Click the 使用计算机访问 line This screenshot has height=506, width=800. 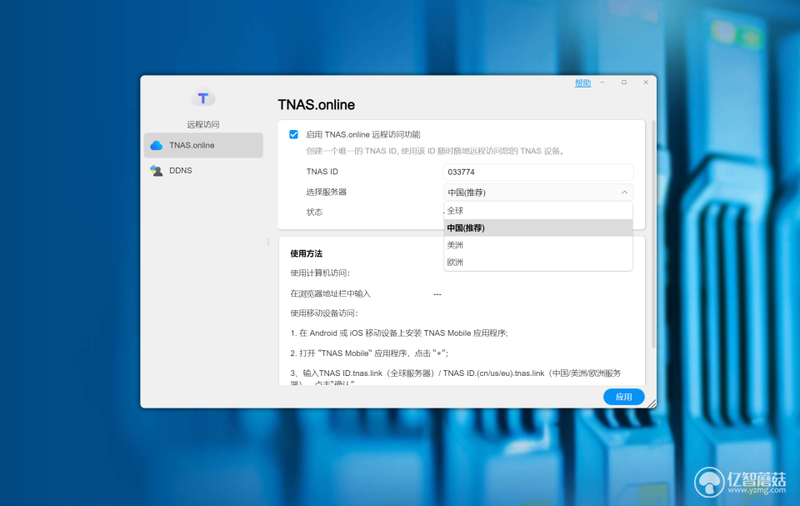click(x=320, y=273)
